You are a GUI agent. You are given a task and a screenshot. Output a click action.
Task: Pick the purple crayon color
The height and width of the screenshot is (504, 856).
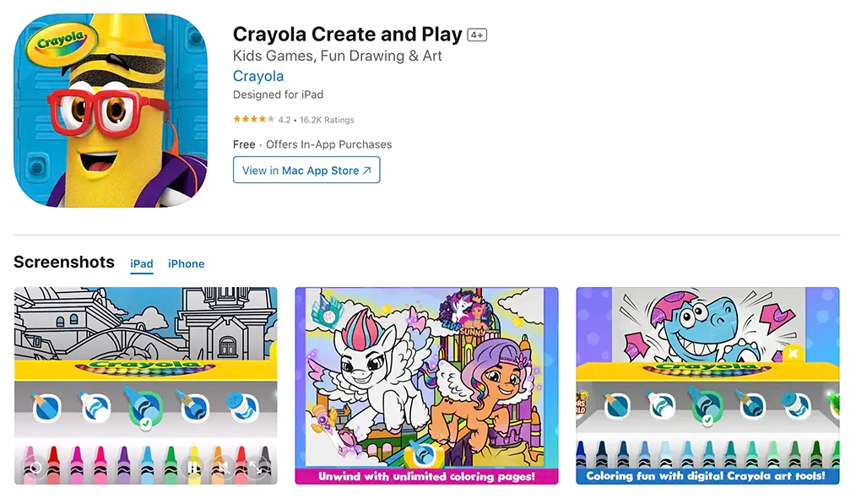124,469
